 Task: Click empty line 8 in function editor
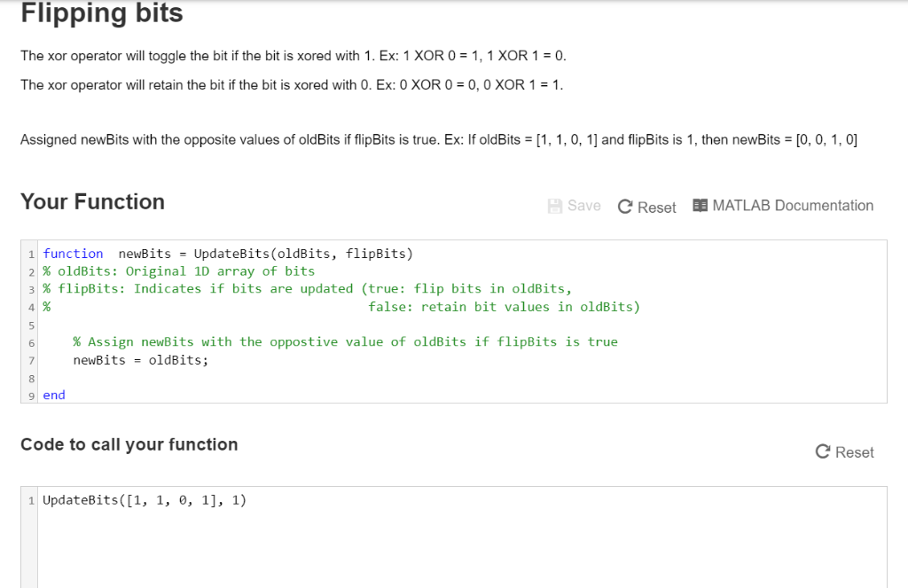coord(462,378)
